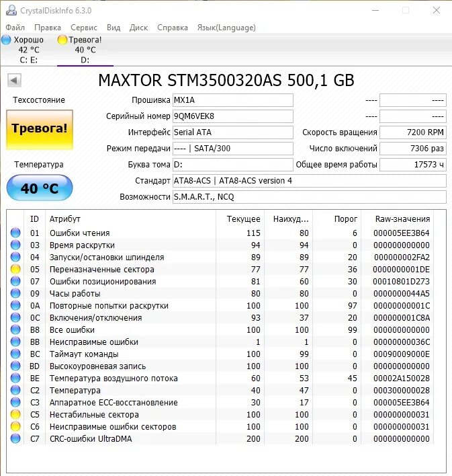Open the Язык(Language) menu

[226, 28]
